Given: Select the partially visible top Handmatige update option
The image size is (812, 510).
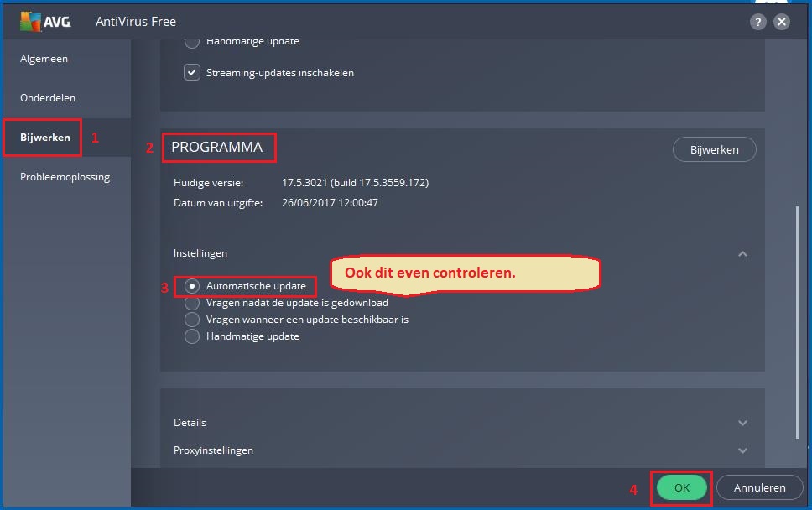Looking at the screenshot, I should (x=192, y=41).
